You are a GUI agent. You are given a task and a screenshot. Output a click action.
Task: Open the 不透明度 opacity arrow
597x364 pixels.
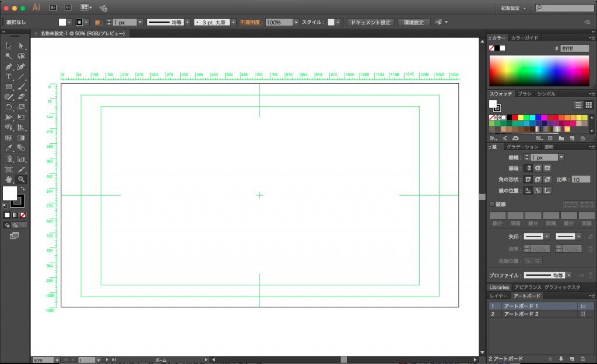tap(296, 23)
